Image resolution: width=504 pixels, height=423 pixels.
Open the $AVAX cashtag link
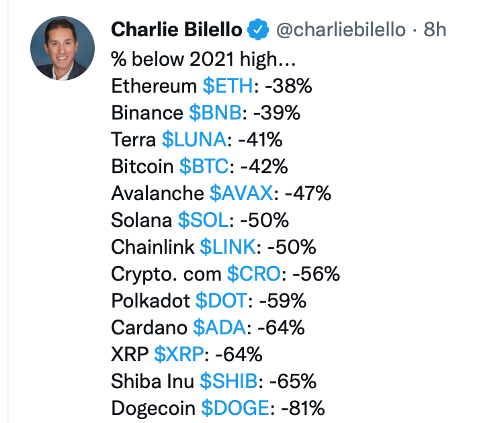(x=241, y=193)
